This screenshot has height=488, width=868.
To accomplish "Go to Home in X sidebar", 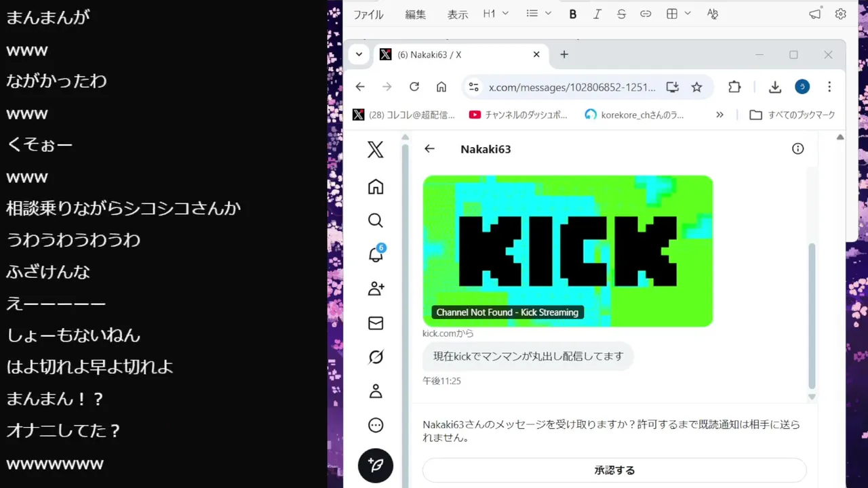I will (x=376, y=186).
